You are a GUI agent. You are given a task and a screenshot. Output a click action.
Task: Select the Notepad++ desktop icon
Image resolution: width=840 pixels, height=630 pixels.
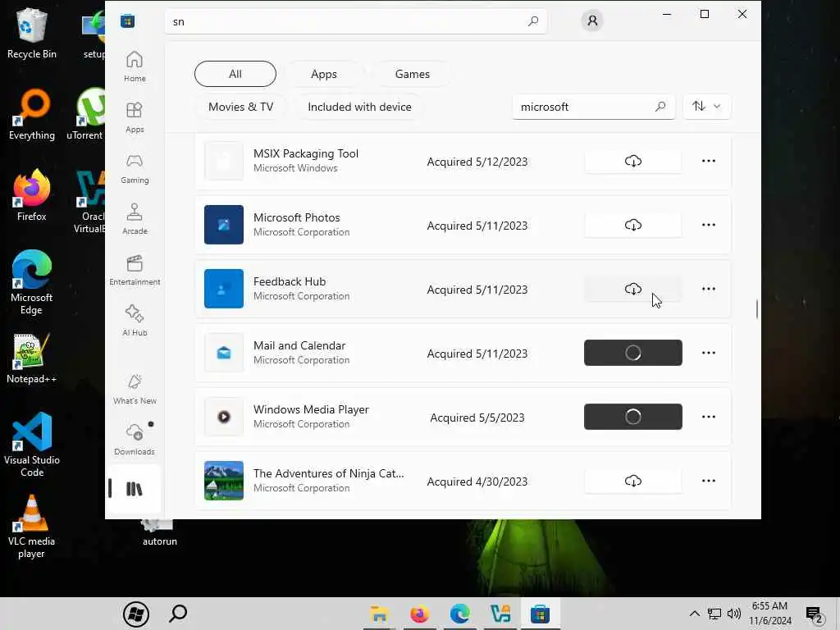[x=32, y=358]
